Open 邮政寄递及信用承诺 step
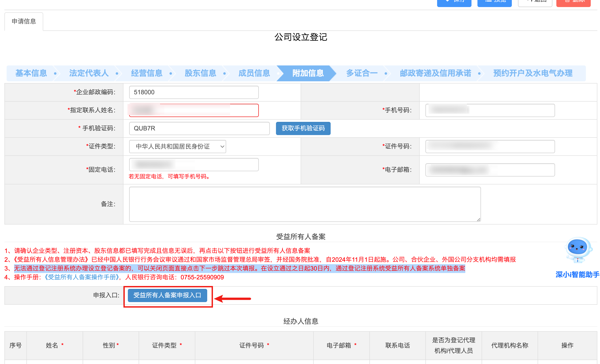The image size is (600, 364). (x=435, y=73)
